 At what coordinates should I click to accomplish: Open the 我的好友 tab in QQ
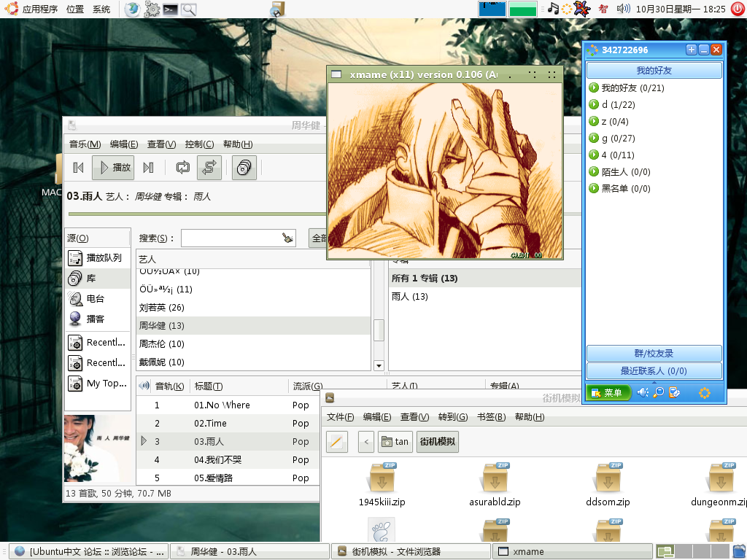pyautogui.click(x=654, y=71)
